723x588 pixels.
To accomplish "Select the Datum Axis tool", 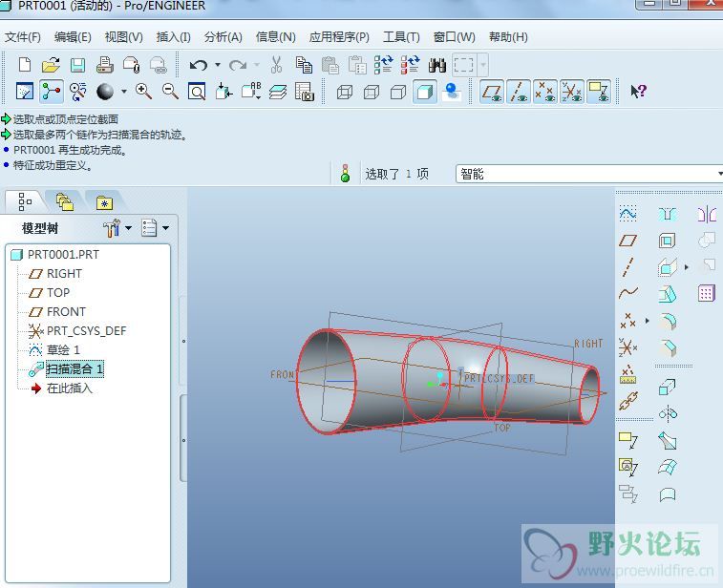I will (x=627, y=267).
